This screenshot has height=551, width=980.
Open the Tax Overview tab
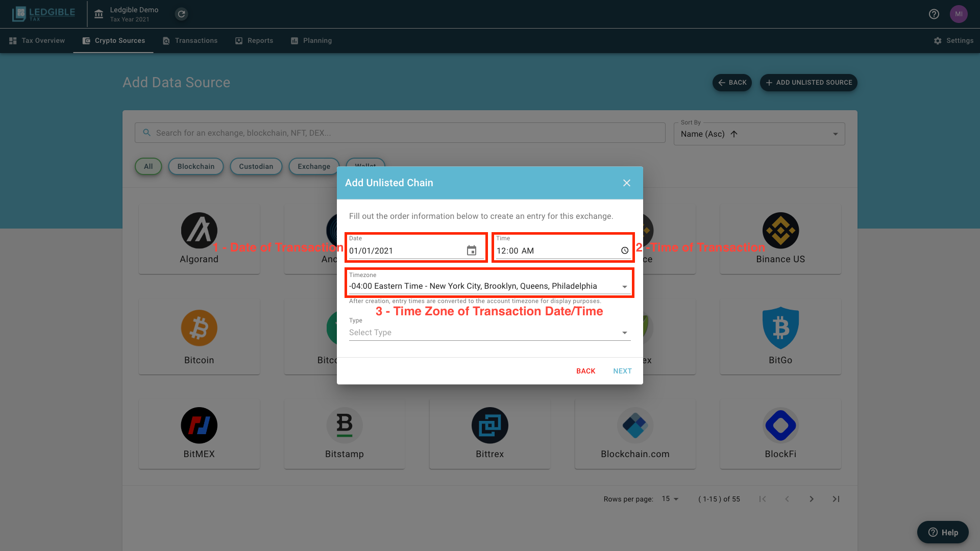point(37,41)
